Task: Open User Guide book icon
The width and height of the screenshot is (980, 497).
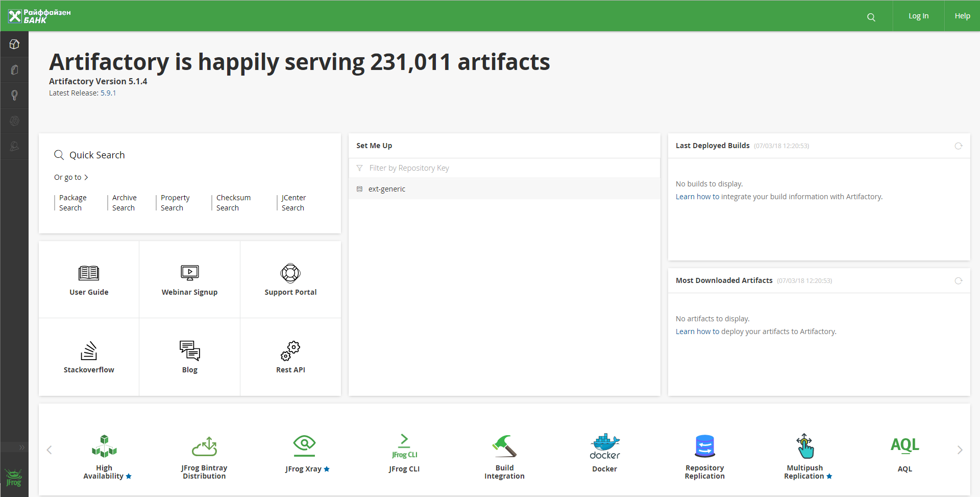Action: (89, 273)
